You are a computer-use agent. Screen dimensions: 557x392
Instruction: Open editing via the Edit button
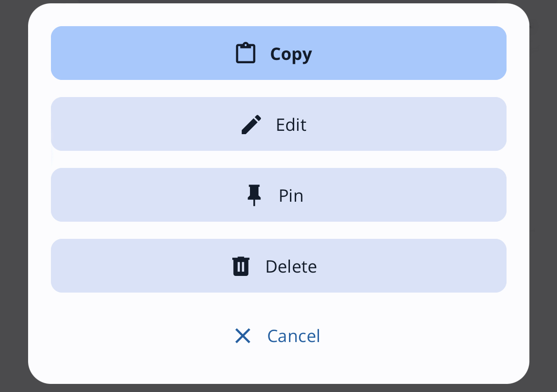[278, 124]
